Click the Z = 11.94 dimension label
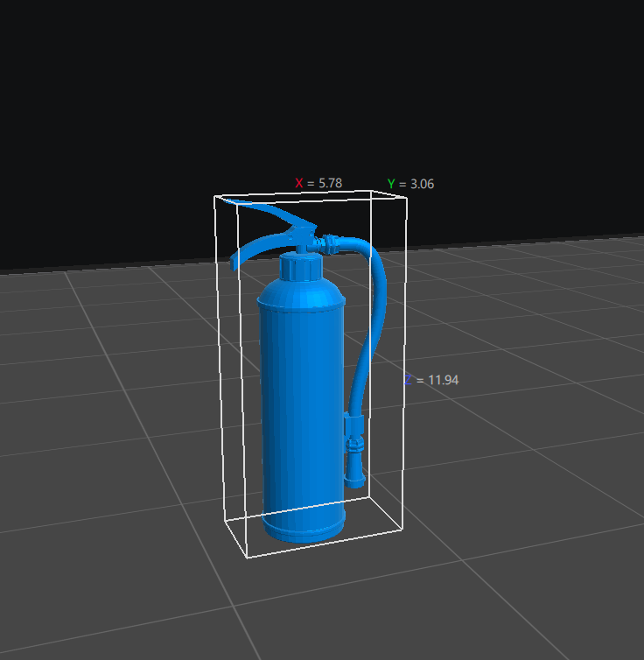Screen dimensions: 644x660 tap(431, 380)
